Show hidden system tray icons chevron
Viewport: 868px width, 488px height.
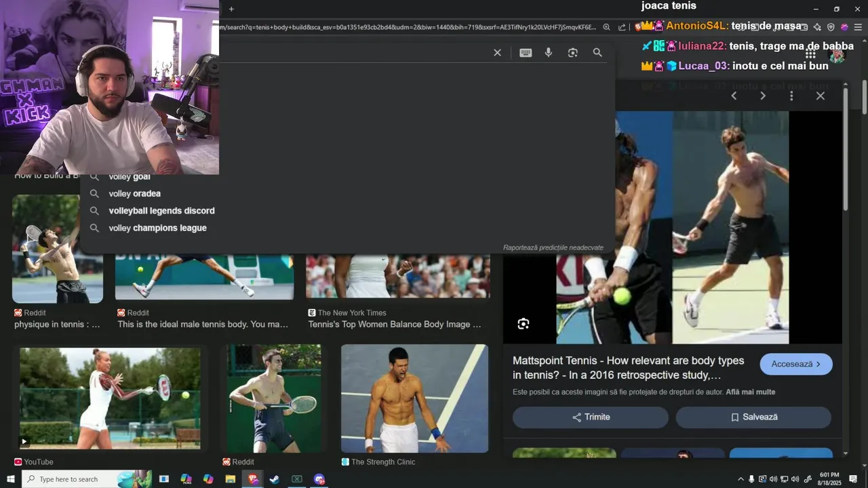tap(741, 479)
